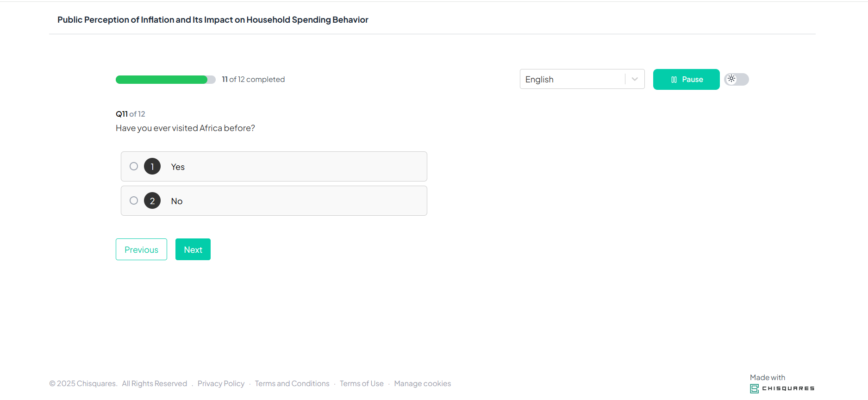Click the Chisquares logo in the footer
The height and width of the screenshot is (400, 868).
[x=781, y=388]
